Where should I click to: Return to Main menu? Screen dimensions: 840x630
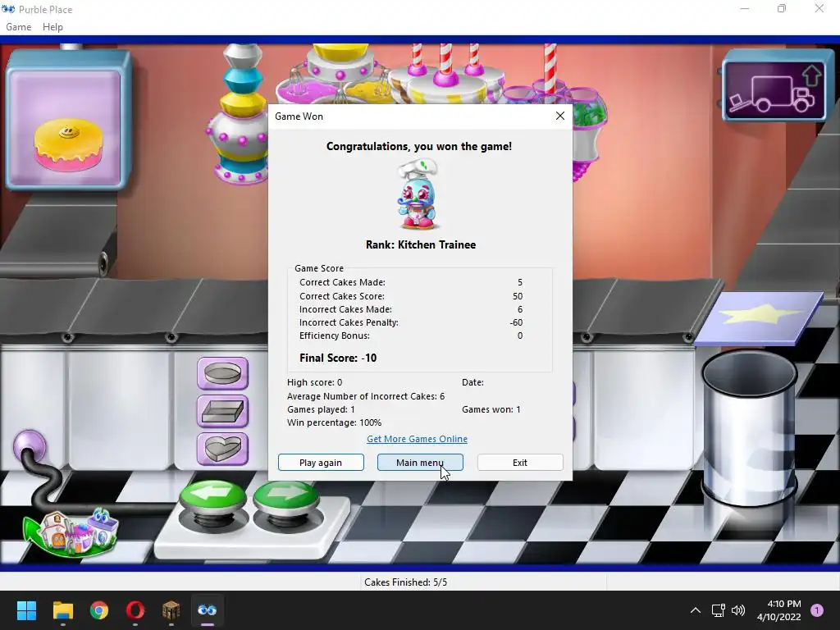(420, 463)
